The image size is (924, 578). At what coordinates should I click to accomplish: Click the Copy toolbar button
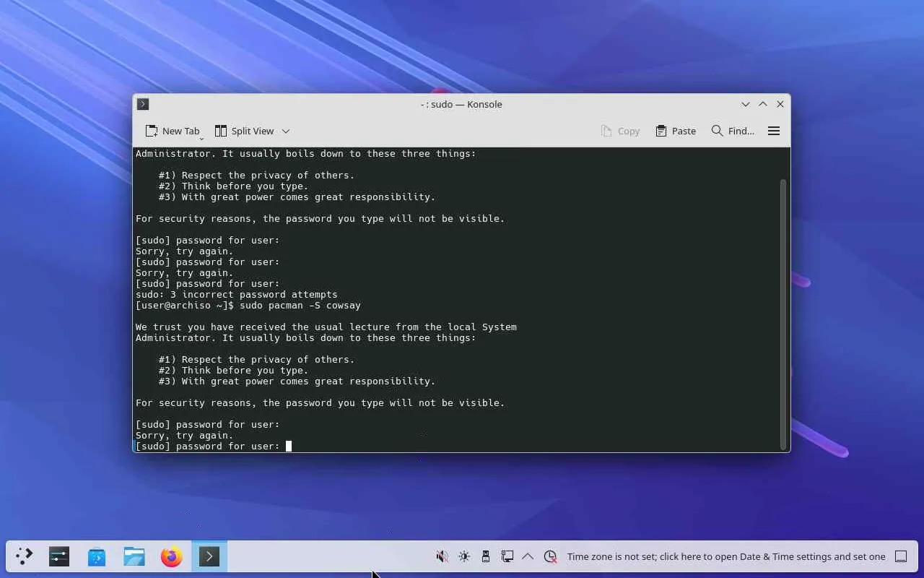point(620,131)
